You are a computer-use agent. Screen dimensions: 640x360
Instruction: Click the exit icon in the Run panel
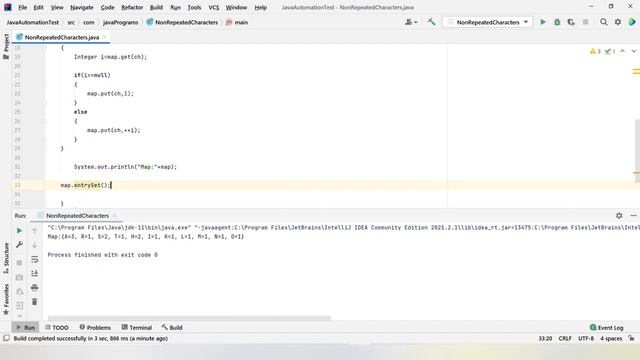point(19,305)
